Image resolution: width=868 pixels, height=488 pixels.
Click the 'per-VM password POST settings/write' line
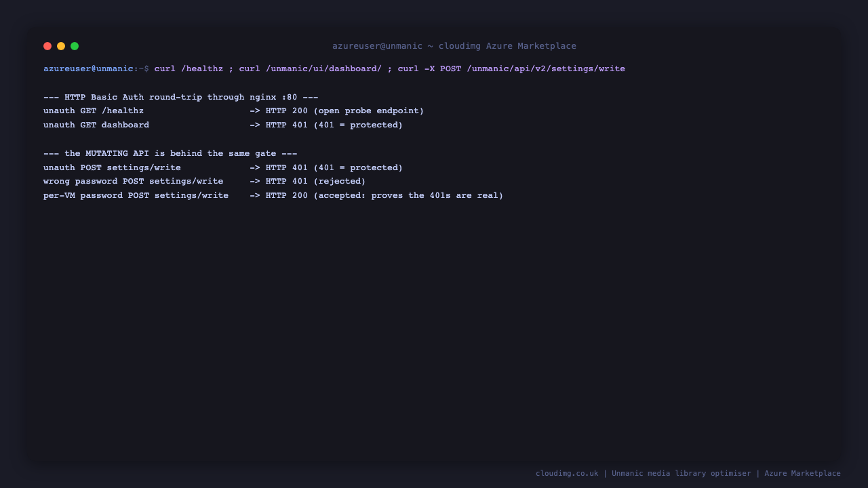[136, 195]
